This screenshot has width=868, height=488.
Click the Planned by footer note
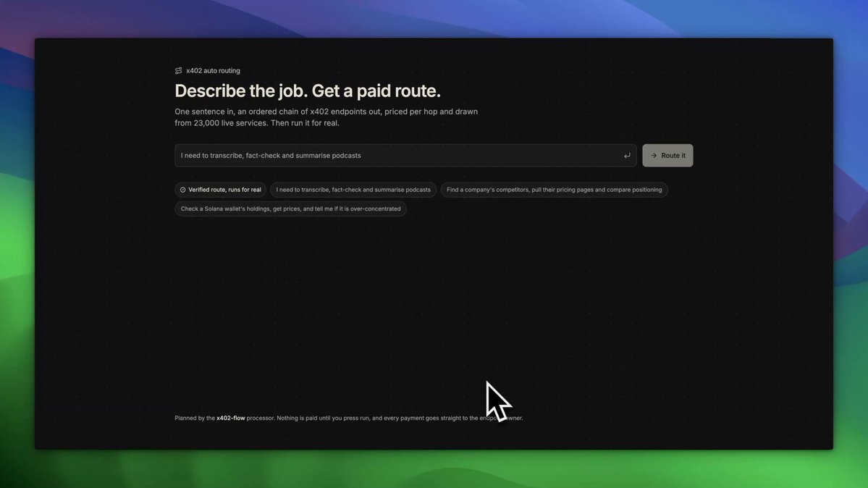(x=349, y=418)
